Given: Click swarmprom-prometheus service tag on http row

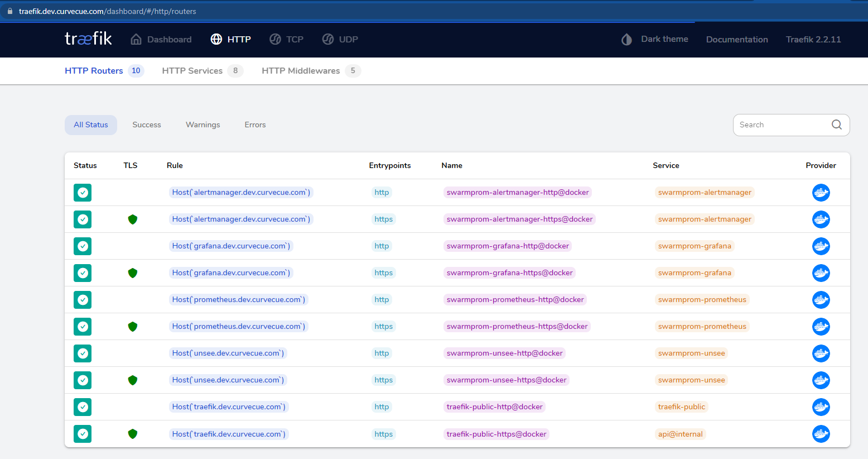Looking at the screenshot, I should coord(702,300).
